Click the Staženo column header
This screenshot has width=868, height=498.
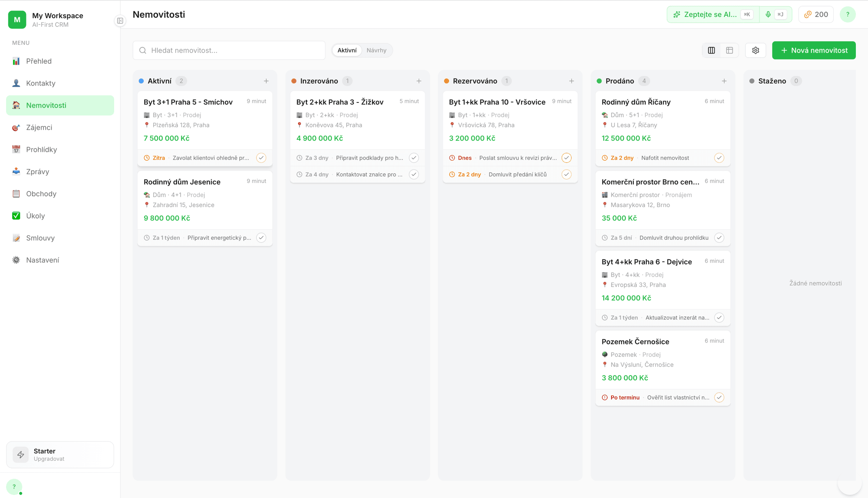point(772,81)
